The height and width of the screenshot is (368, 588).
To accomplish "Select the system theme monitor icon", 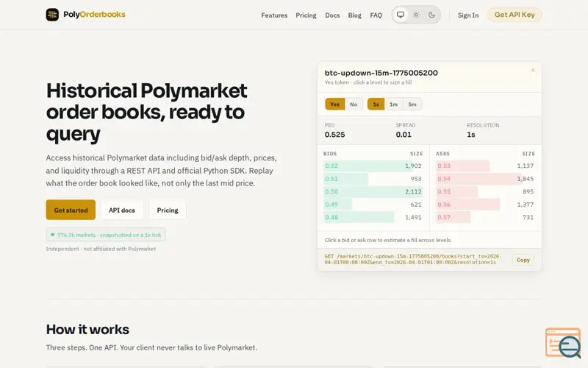I will click(401, 15).
